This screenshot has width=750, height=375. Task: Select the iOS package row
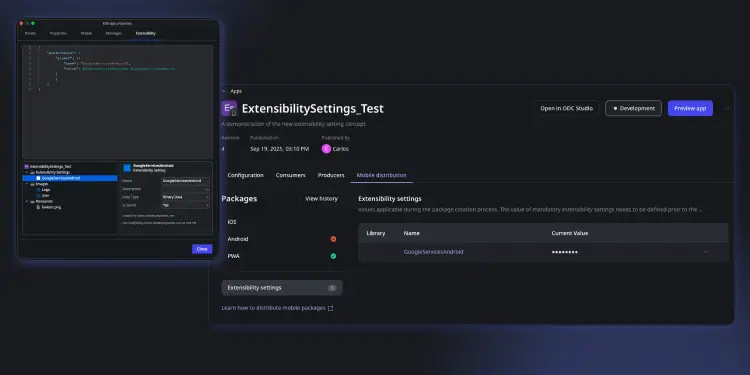click(x=282, y=222)
